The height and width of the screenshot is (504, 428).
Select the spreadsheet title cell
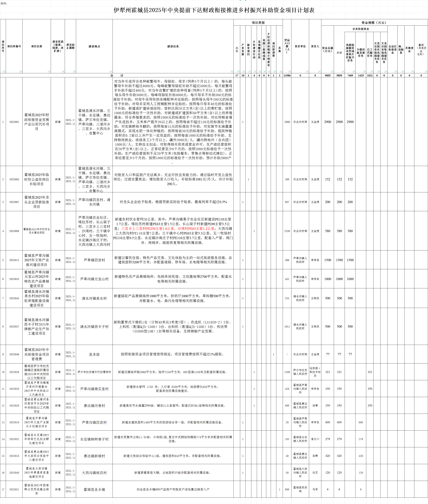[214, 10]
